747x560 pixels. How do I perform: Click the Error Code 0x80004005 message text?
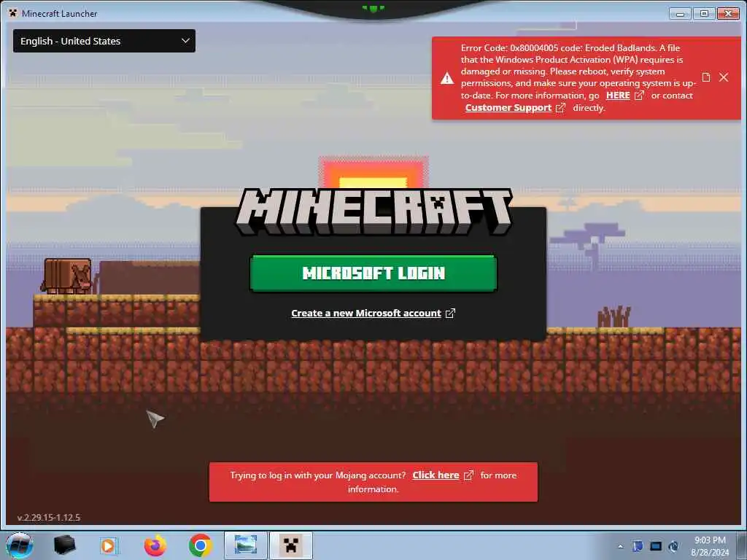point(578,77)
